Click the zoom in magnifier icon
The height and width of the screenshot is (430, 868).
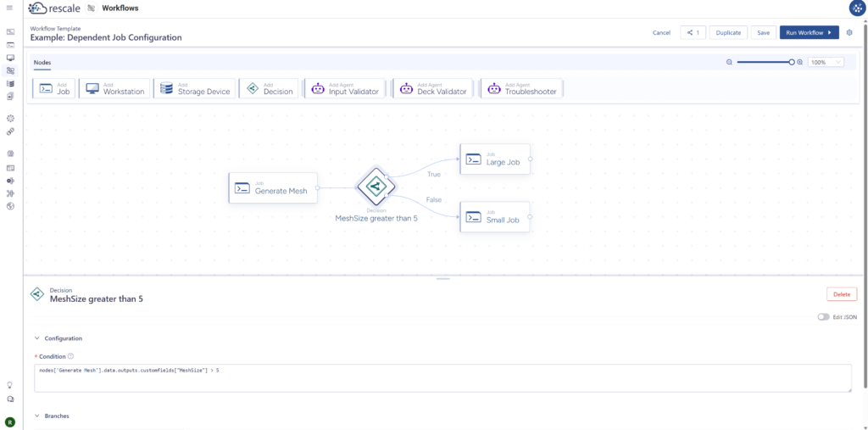pos(799,62)
